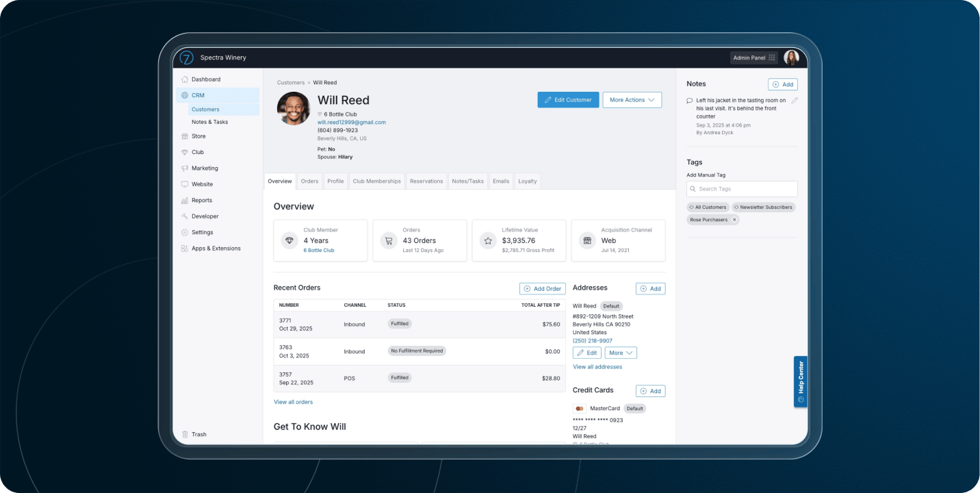Click the Dashboard home icon
The height and width of the screenshot is (493, 980).
pos(185,79)
